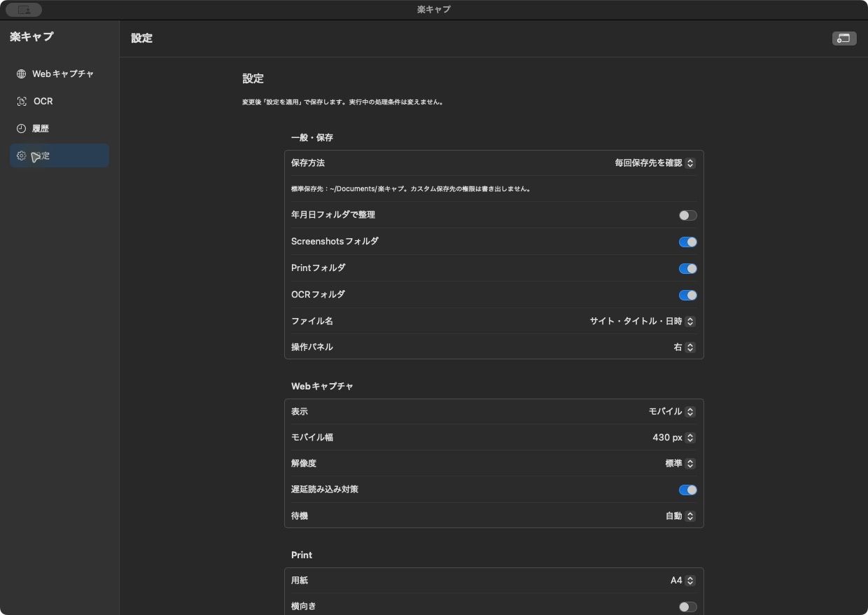Viewport: 868px width, 615px height.
Task: Click the panel icon button at top right
Action: 844,39
